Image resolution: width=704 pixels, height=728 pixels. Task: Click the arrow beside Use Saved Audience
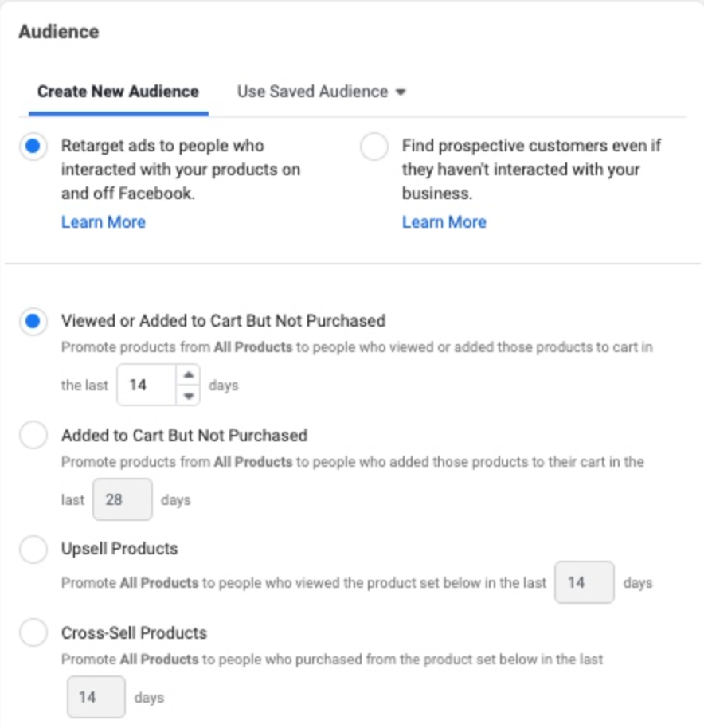401,92
